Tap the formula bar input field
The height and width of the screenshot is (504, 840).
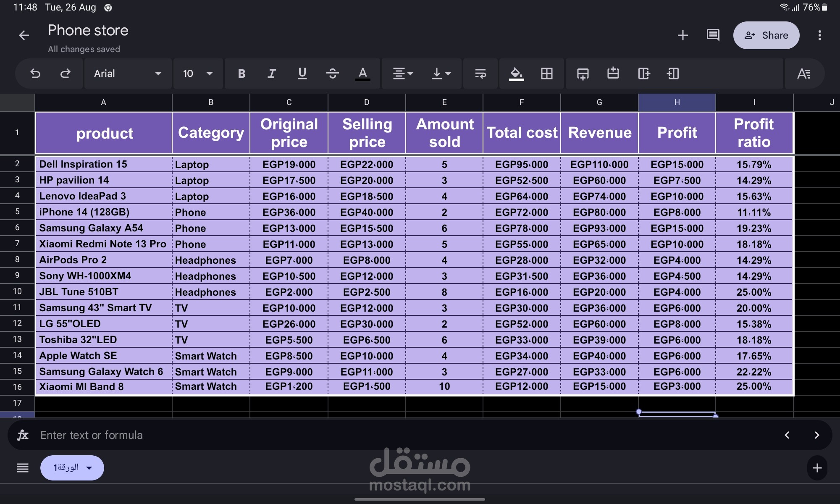pos(403,435)
